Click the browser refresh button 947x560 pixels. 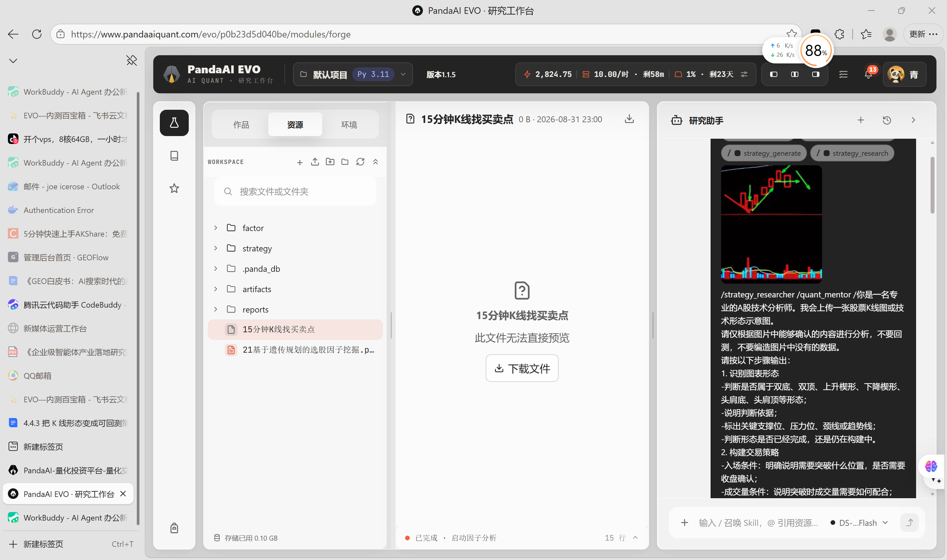pyautogui.click(x=36, y=34)
